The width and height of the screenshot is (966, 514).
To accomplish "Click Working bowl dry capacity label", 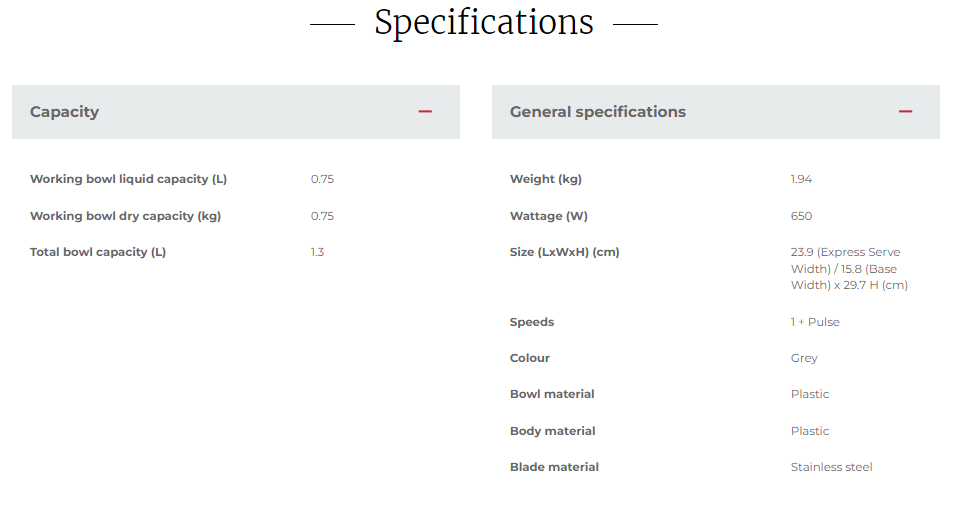I will coord(126,216).
